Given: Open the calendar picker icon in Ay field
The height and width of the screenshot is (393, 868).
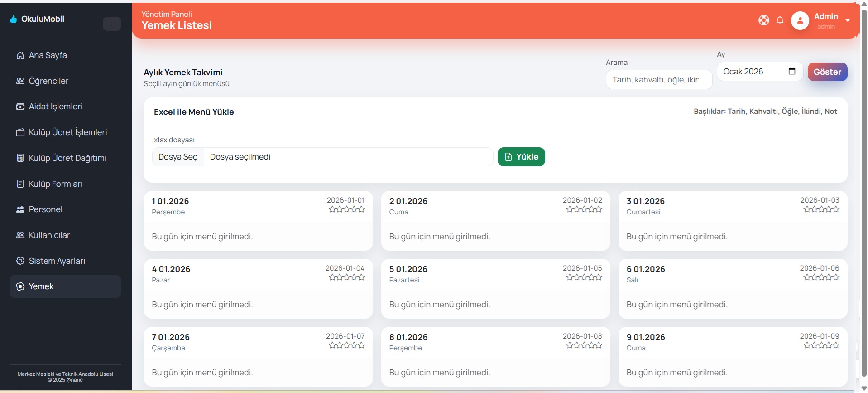Looking at the screenshot, I should tap(791, 71).
